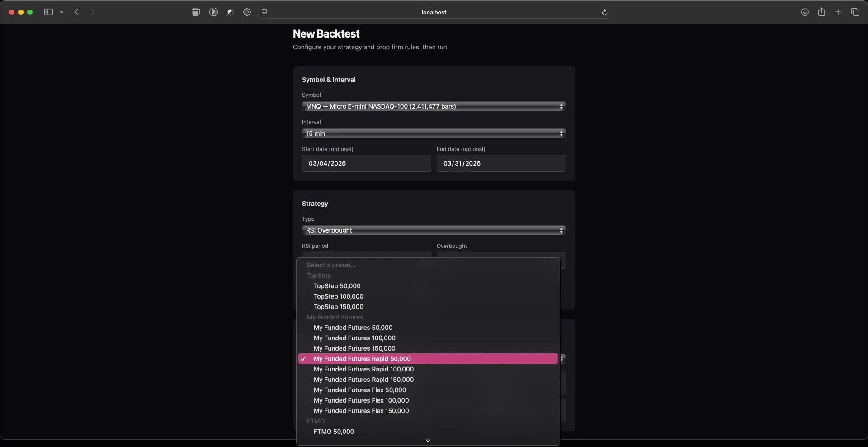Click the Share icon in the toolbar
The width and height of the screenshot is (868, 447).
[822, 12]
